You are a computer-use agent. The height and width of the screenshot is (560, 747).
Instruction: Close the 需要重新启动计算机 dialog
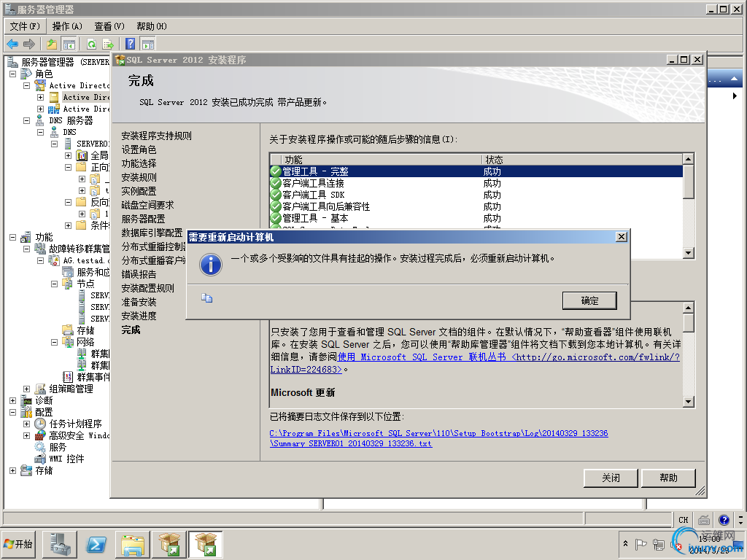coord(622,237)
